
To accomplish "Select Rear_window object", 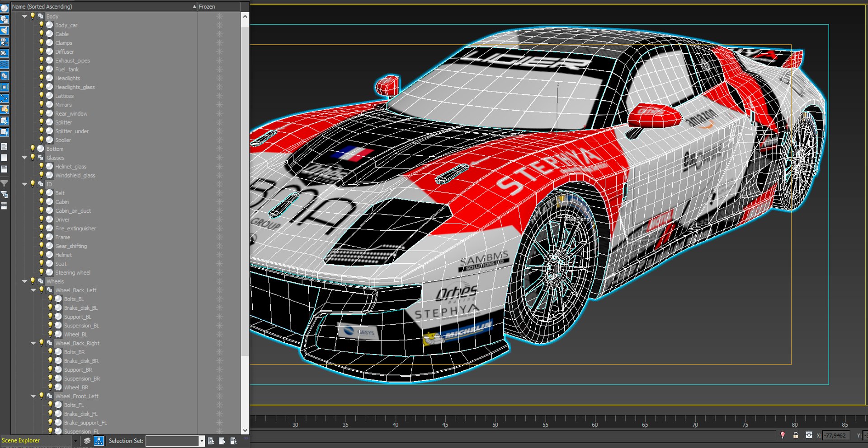I will click(x=71, y=113).
